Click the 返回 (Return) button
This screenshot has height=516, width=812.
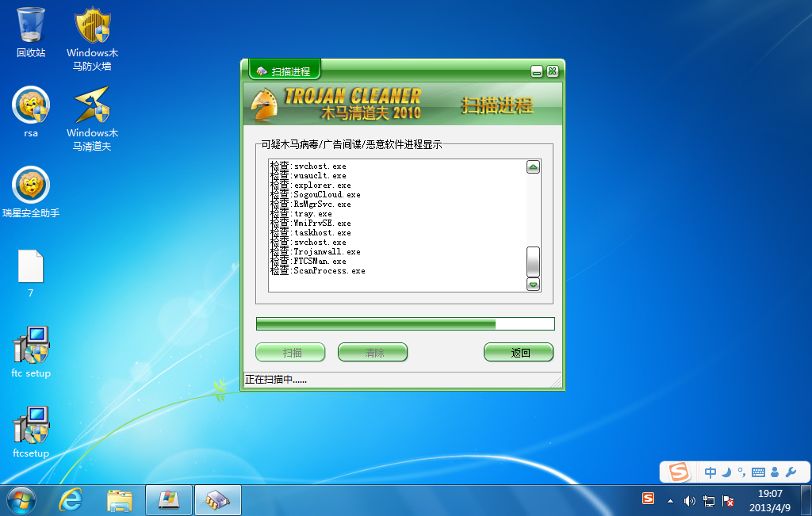coord(519,353)
